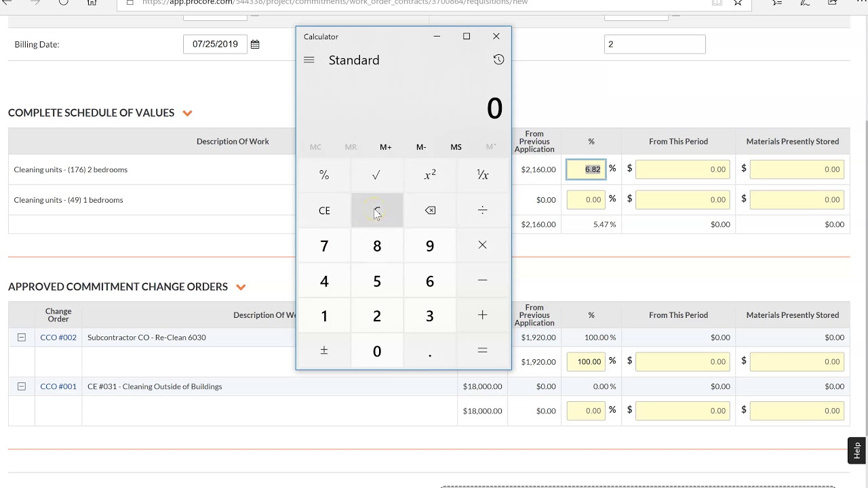Collapse the CCO #001 row
Viewport: 868px width, 488px height.
[x=22, y=386]
